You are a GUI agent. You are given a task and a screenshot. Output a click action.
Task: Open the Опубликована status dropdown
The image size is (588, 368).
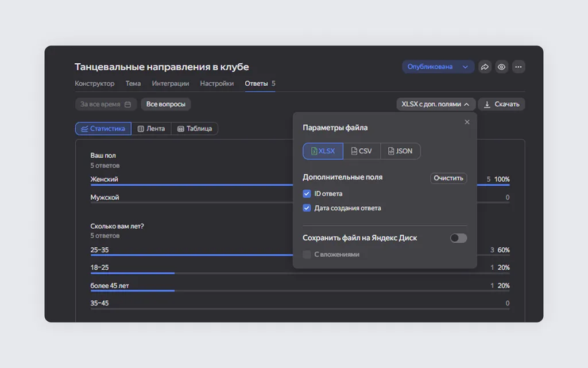[x=438, y=67]
